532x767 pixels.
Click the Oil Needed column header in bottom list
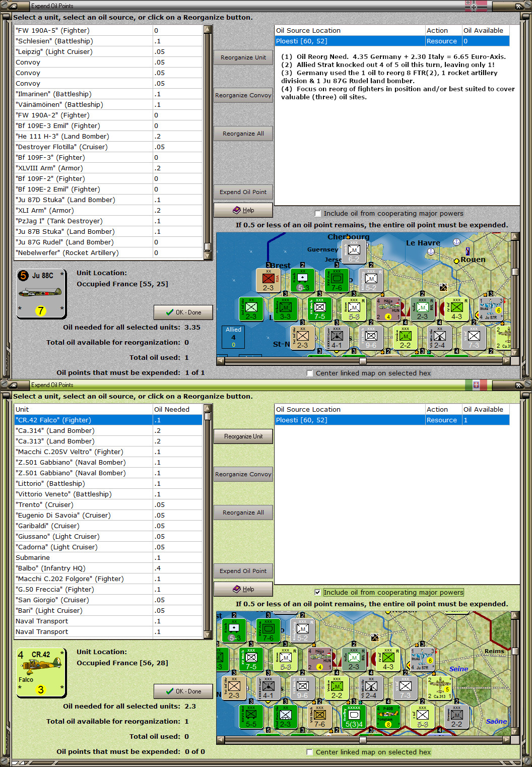pyautogui.click(x=177, y=410)
